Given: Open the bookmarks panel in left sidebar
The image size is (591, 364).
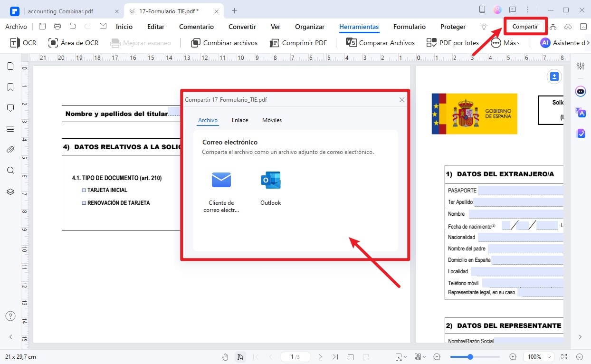Looking at the screenshot, I should (10, 87).
